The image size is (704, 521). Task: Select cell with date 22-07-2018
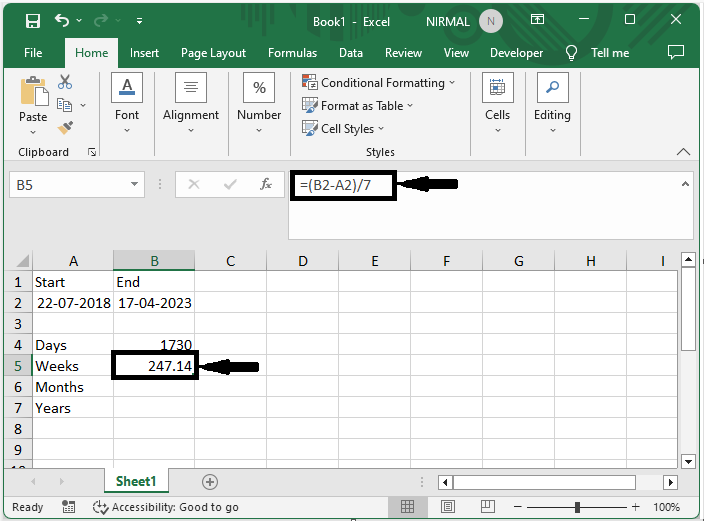click(73, 303)
